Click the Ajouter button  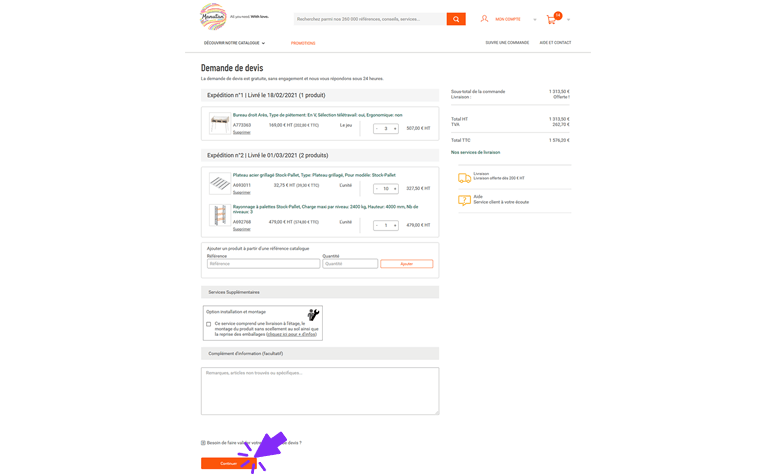(x=406, y=264)
